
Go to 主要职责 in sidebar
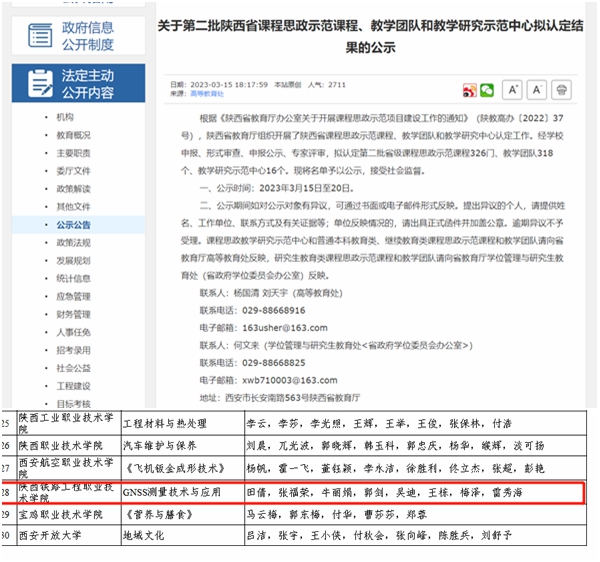[x=73, y=153]
